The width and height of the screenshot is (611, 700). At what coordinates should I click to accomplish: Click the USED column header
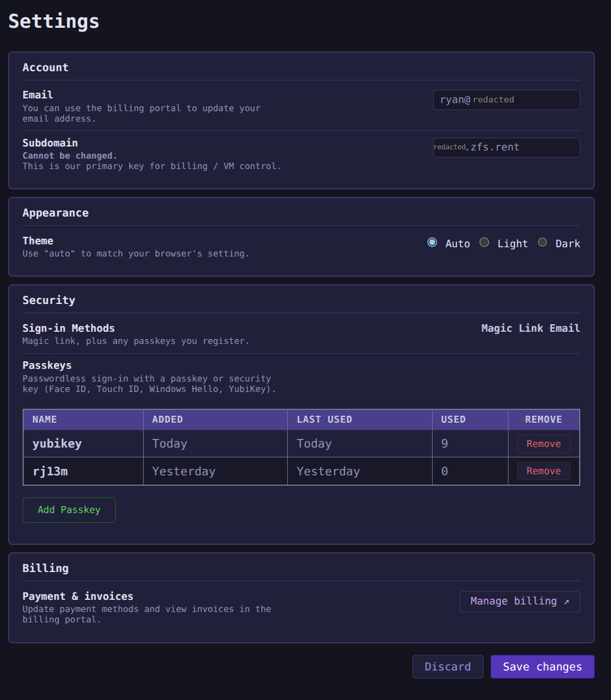point(470,420)
